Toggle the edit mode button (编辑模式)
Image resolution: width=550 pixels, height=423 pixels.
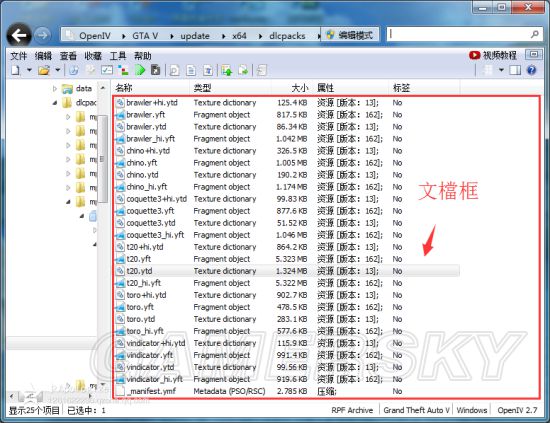(x=350, y=35)
